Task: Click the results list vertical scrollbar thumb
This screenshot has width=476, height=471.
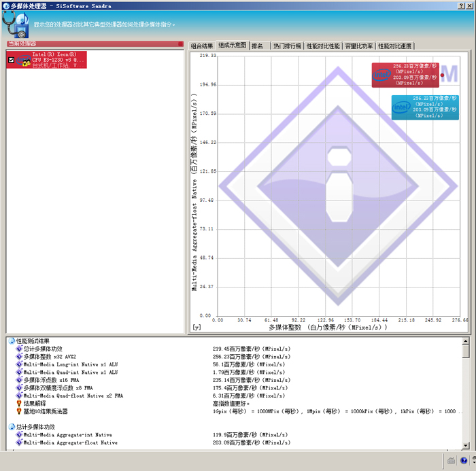Action: coord(466,351)
